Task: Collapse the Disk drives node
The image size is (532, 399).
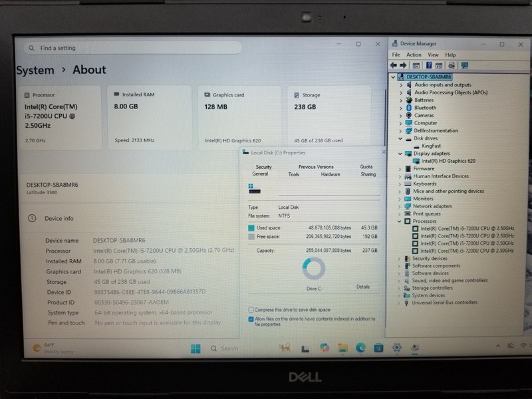Action: pos(400,138)
